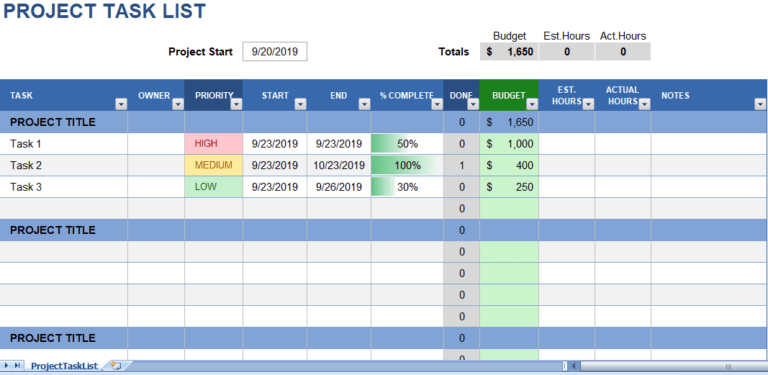Open the OWNER column filter dropdown
The width and height of the screenshot is (768, 375).
178,104
